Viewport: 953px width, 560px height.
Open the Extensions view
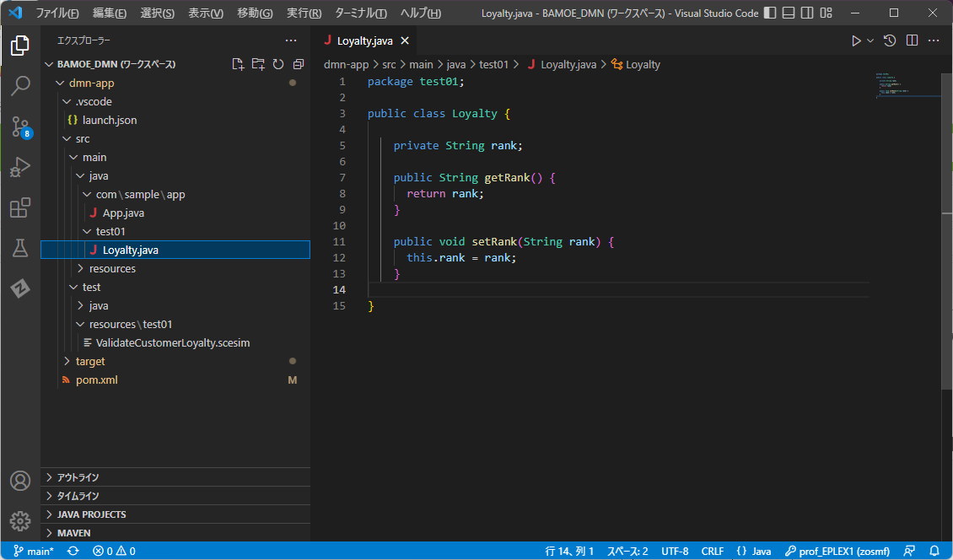[20, 208]
